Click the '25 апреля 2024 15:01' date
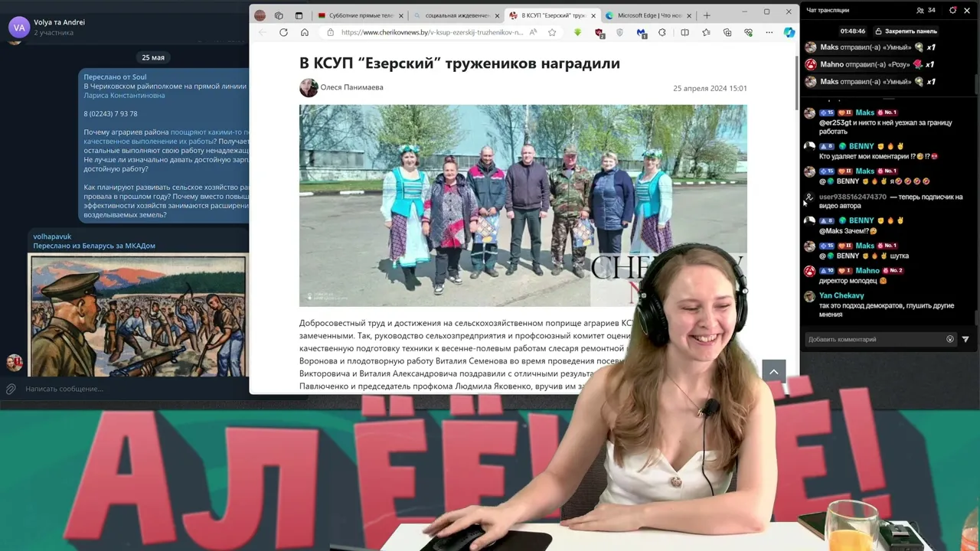Screen dimensions: 980x551 click(x=710, y=88)
